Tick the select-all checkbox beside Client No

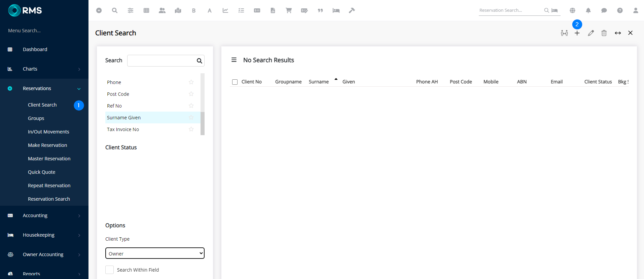[x=235, y=82]
